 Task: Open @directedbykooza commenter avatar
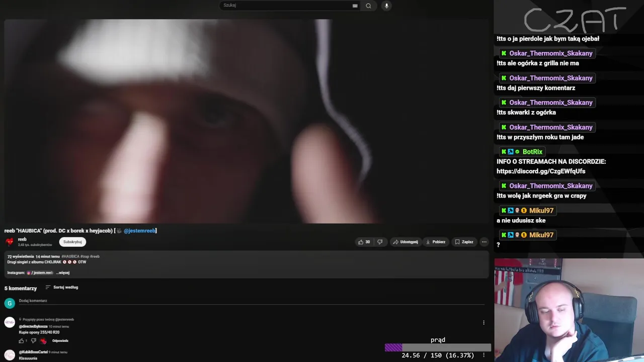click(x=10, y=323)
